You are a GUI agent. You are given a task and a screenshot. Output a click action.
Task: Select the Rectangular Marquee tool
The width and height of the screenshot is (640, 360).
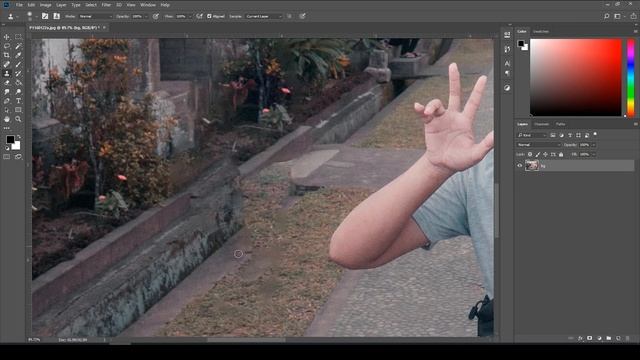tap(18, 37)
